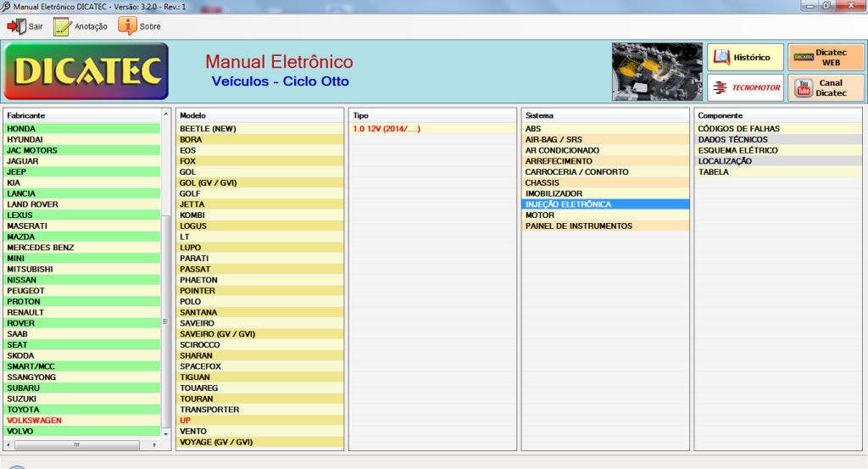
Task: Select SAVEIRO (GV / GVI) model
Action: [259, 334]
